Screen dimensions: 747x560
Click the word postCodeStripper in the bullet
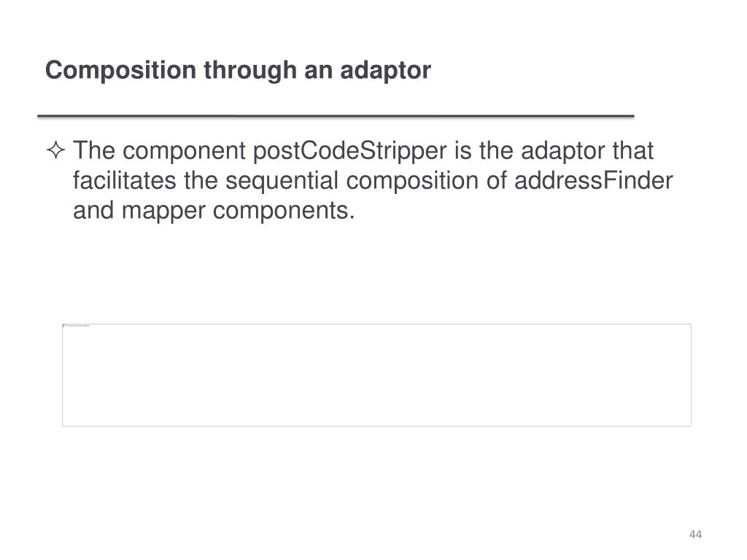(349, 152)
